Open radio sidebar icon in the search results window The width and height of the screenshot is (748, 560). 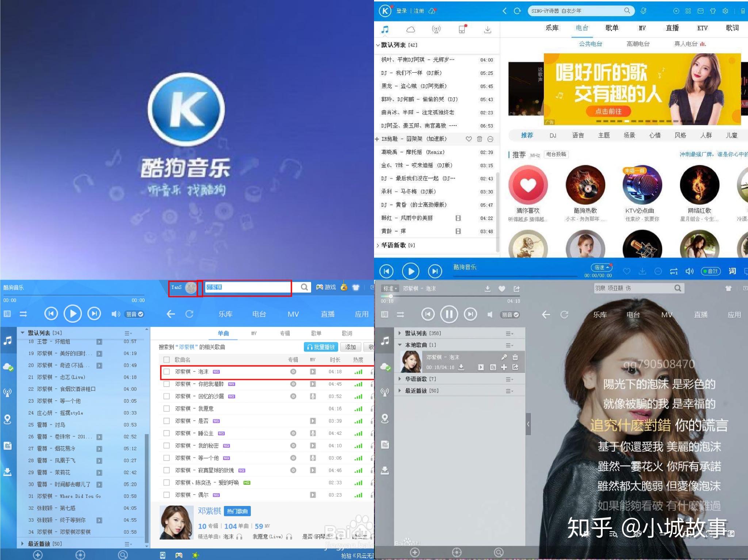tap(8, 393)
